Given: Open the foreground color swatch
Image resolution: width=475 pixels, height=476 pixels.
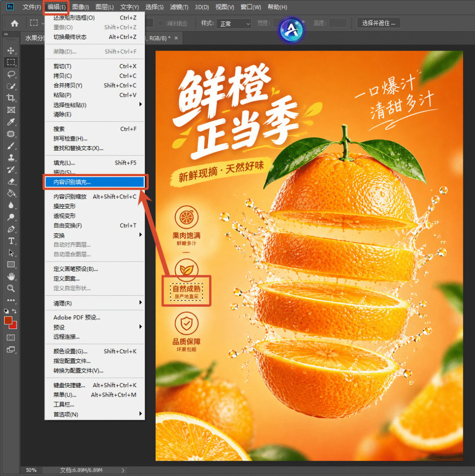Looking at the screenshot, I should [x=8, y=320].
